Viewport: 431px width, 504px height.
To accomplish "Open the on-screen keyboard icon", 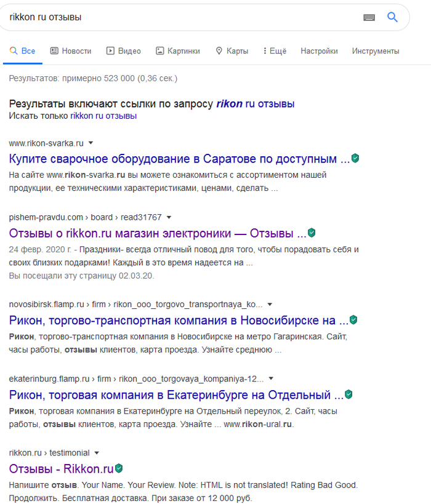I will 369,17.
